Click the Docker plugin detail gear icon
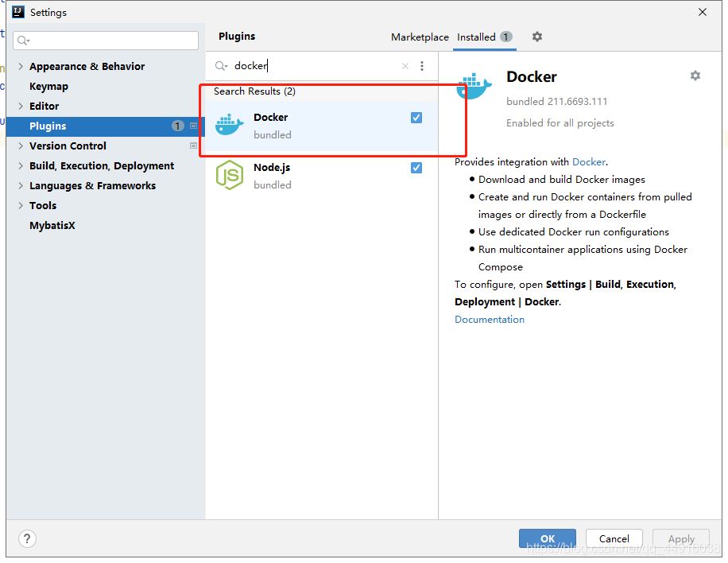Screen dimensions: 728x563 coord(695,76)
